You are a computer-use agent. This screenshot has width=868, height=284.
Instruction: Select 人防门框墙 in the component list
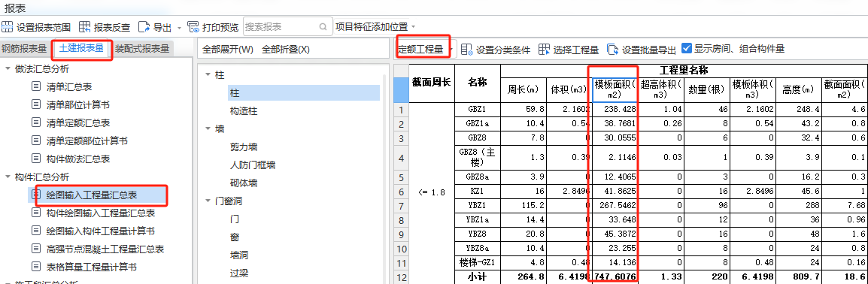(253, 165)
